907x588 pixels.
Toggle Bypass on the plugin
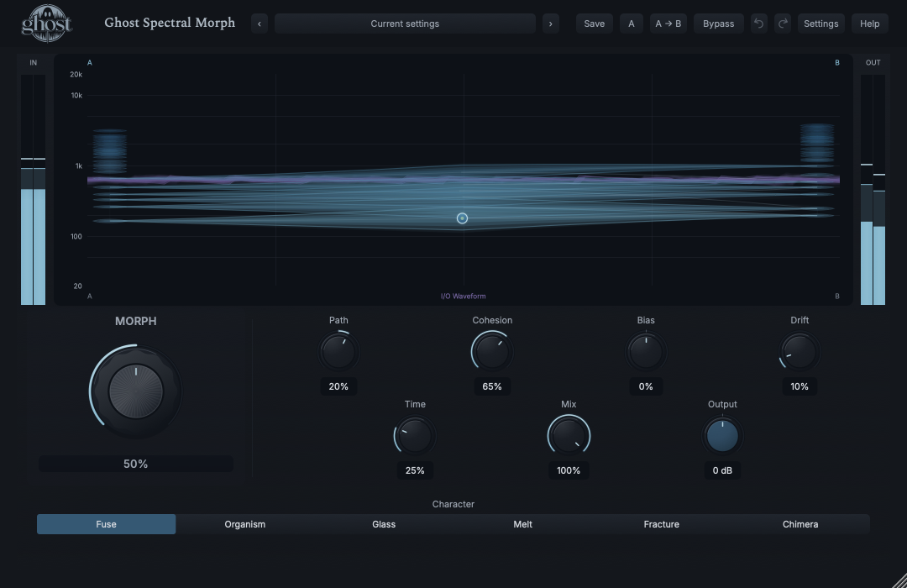[x=718, y=24]
